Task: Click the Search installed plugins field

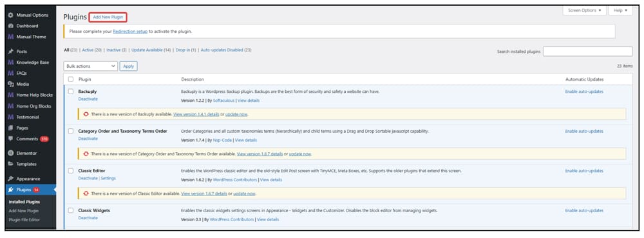Action: point(588,52)
